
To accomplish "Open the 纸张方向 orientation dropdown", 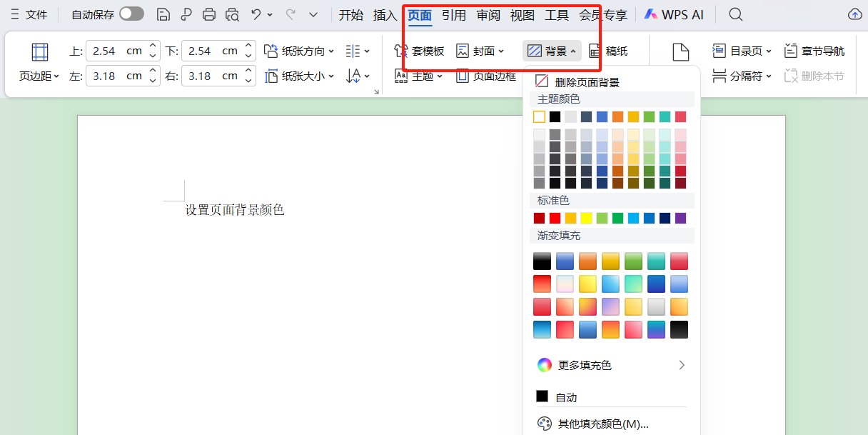I will tap(298, 51).
